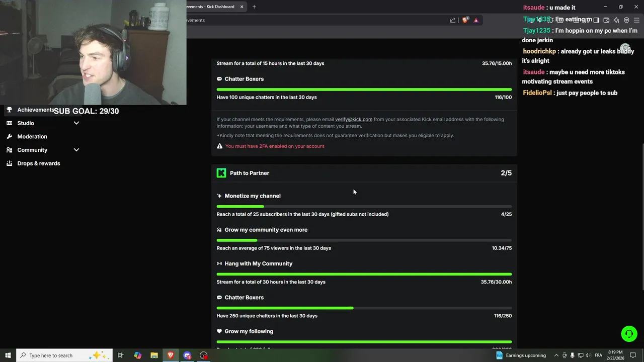Open the OBS Studio taskbar icon
Image resolution: width=644 pixels, height=362 pixels.
tap(204, 355)
